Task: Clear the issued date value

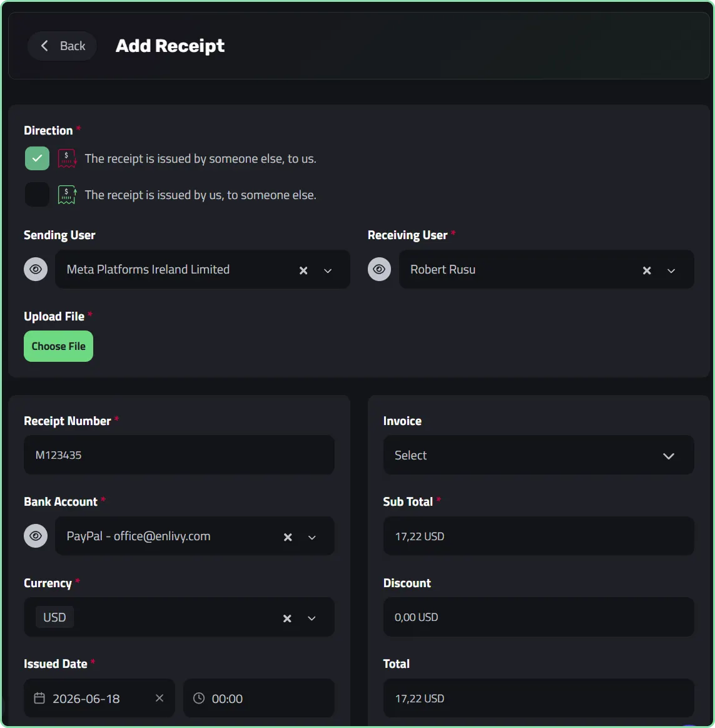Action: click(160, 698)
